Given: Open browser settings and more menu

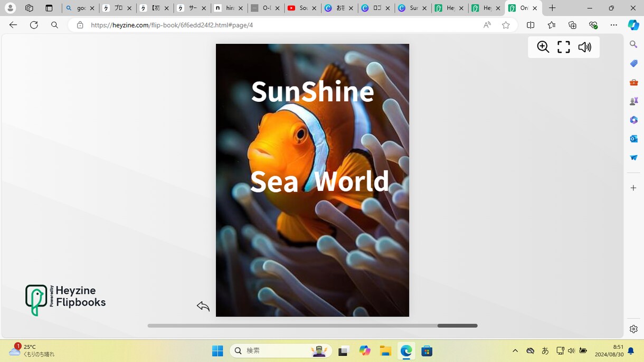Looking at the screenshot, I should 613,25.
